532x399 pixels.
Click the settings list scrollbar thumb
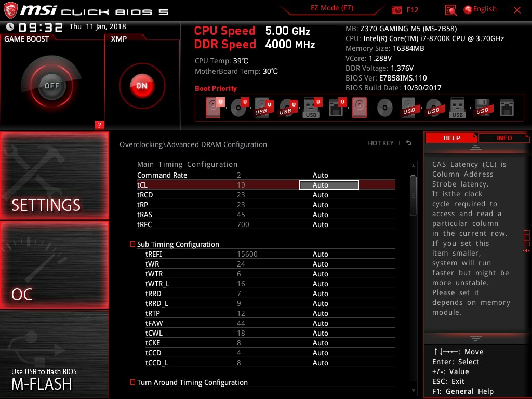(x=413, y=195)
